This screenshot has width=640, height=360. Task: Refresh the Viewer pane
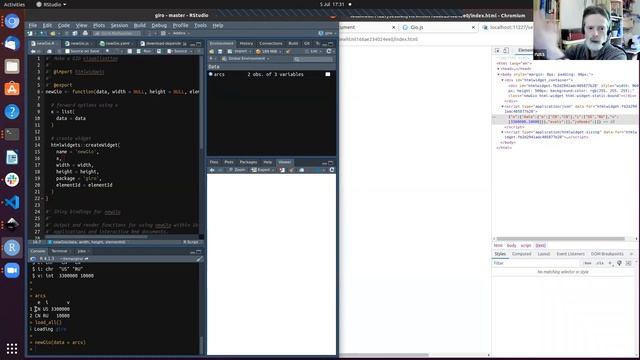pyautogui.click(x=331, y=170)
